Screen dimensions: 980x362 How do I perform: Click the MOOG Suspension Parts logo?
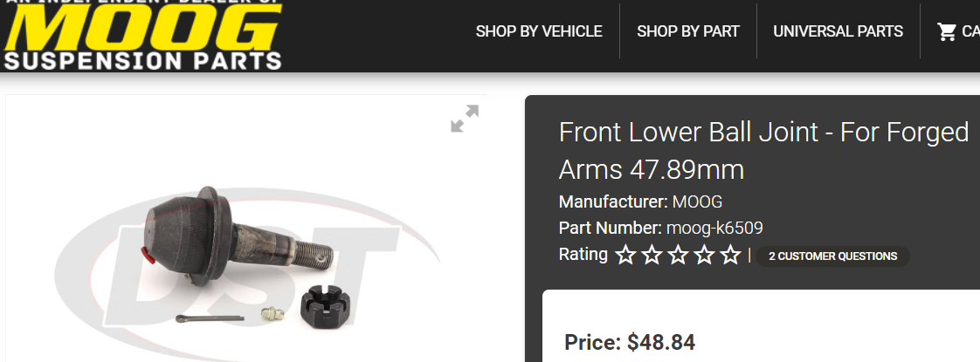[142, 34]
